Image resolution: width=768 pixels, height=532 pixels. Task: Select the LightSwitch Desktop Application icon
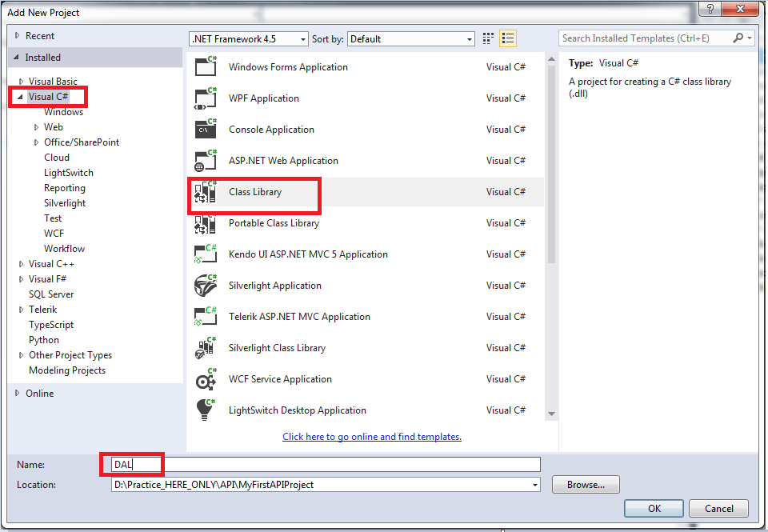point(206,410)
